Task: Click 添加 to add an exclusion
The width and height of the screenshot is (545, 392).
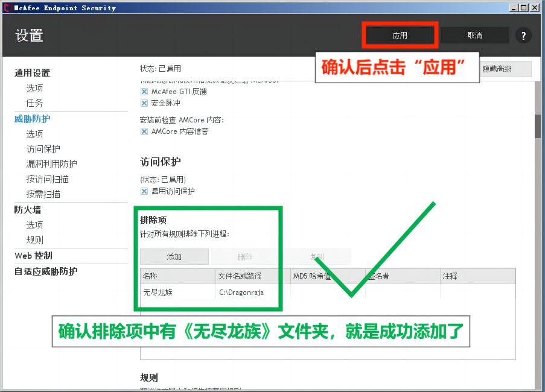Action: tap(174, 256)
